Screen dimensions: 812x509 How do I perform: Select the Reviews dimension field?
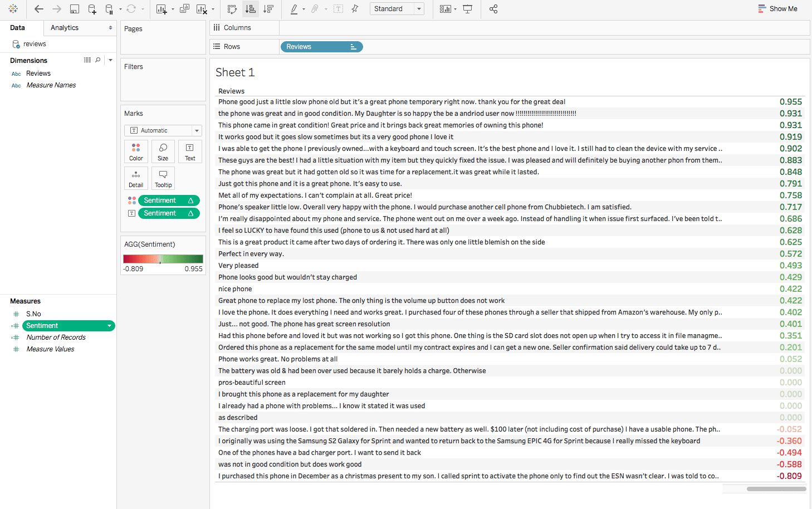[38, 74]
